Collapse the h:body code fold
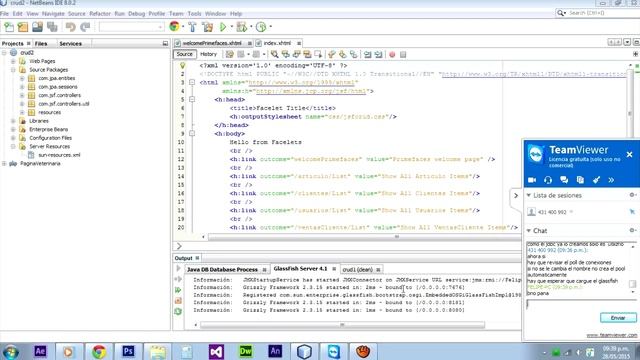Image resolution: width=640 pixels, height=360 pixels. [x=192, y=133]
